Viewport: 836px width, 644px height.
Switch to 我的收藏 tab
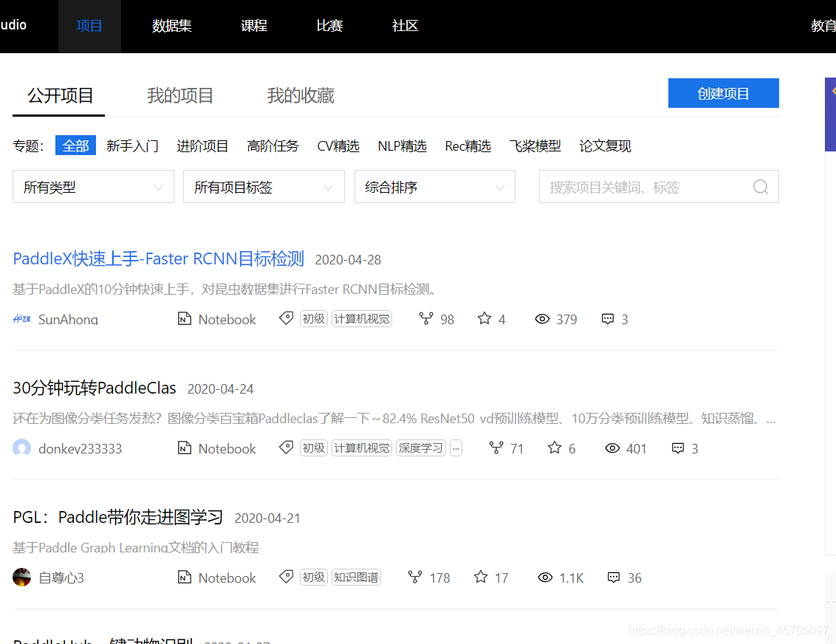click(301, 95)
